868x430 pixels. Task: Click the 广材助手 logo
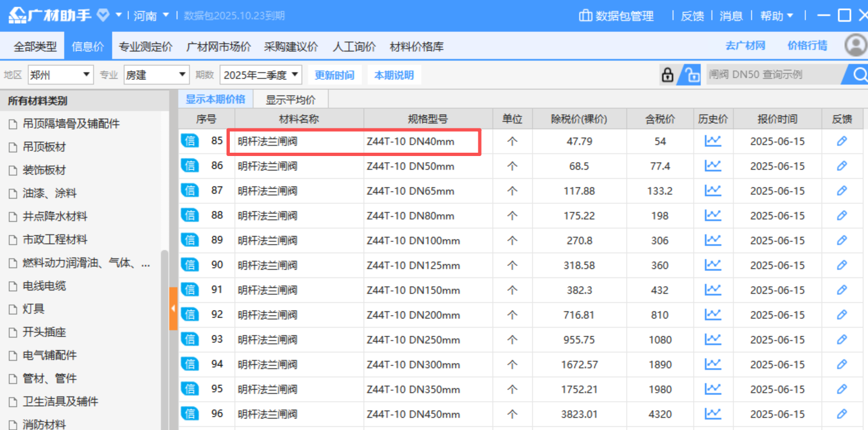click(x=50, y=15)
